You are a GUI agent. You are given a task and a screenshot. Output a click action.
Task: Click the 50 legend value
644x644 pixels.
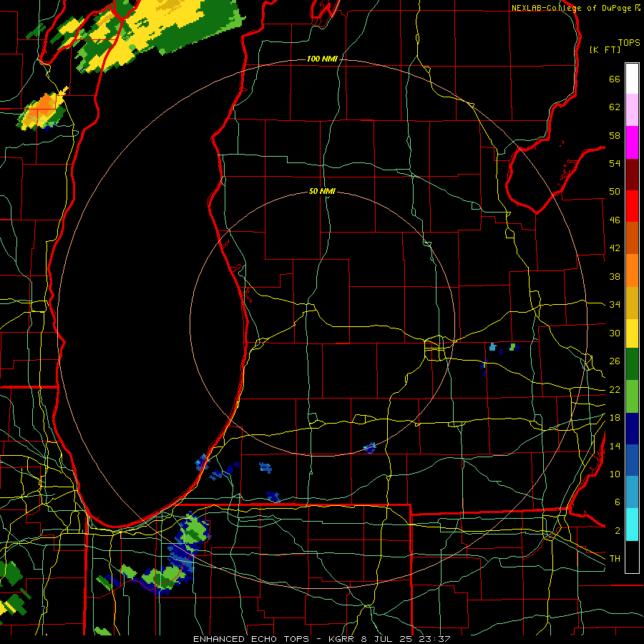pos(615,192)
